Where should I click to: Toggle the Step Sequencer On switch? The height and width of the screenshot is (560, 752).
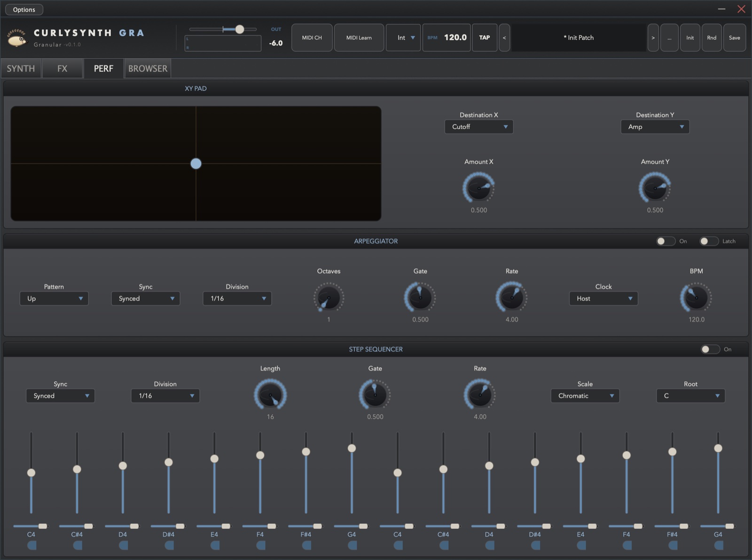[710, 349]
